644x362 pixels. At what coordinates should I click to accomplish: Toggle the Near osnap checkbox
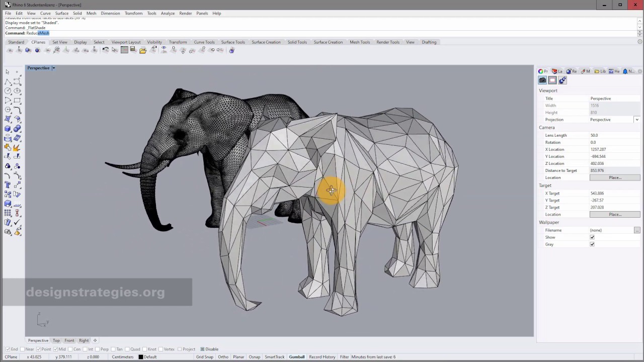(23, 349)
